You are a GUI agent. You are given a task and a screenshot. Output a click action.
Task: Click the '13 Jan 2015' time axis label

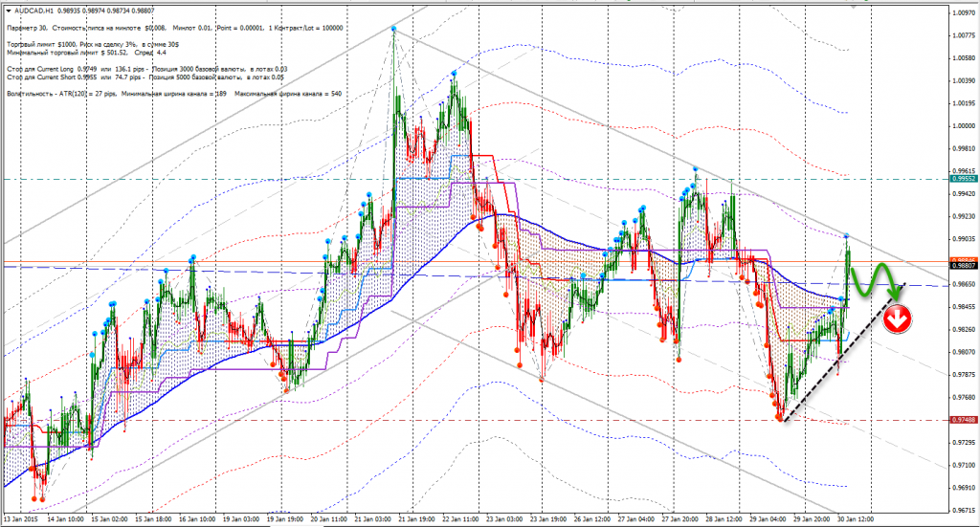[21, 519]
